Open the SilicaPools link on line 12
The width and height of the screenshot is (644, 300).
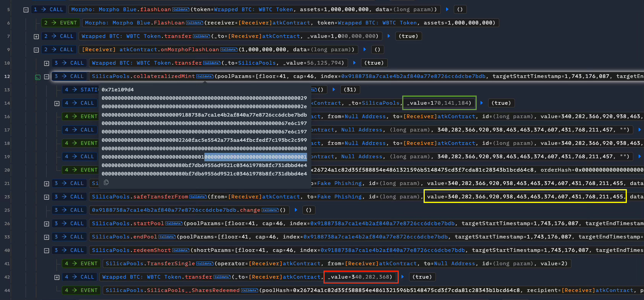pyautogui.click(x=111, y=76)
